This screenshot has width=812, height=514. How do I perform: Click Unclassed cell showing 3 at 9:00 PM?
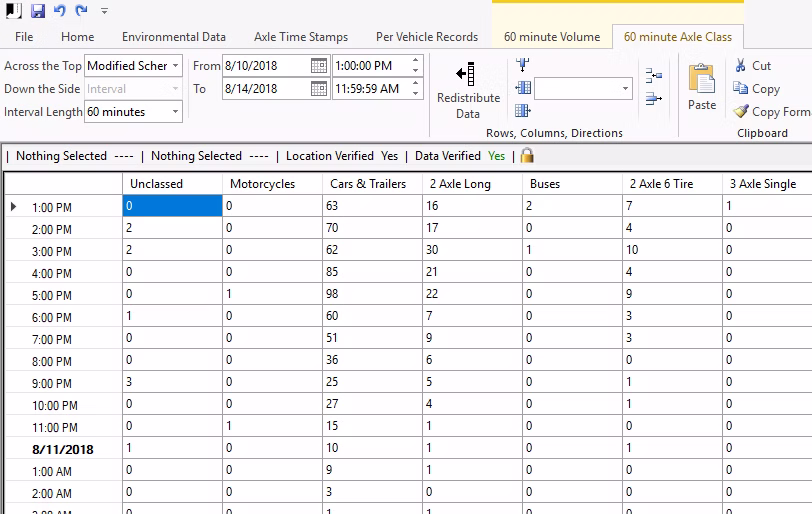[172, 381]
